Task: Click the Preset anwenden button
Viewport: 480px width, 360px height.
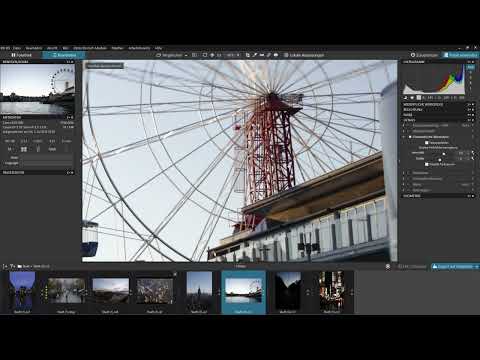Action: [x=461, y=55]
